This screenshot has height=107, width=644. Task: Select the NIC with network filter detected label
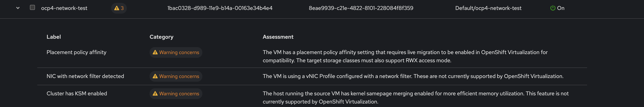point(85,76)
